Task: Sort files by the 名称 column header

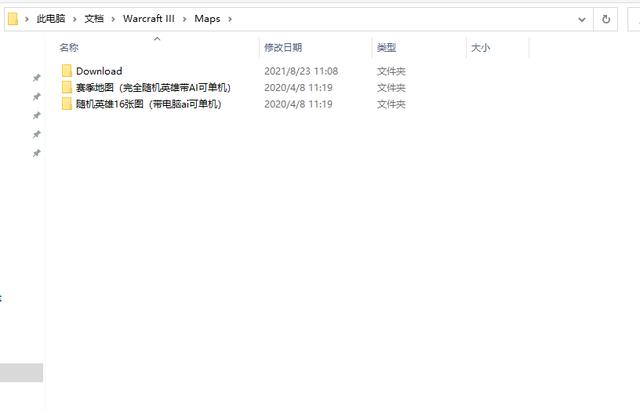Action: pos(69,48)
